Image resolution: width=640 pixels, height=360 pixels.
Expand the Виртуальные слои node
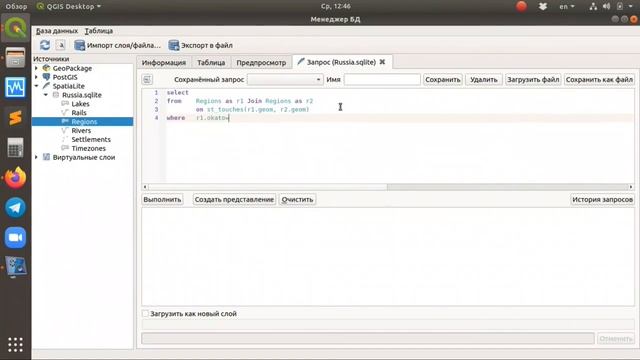pyautogui.click(x=36, y=157)
